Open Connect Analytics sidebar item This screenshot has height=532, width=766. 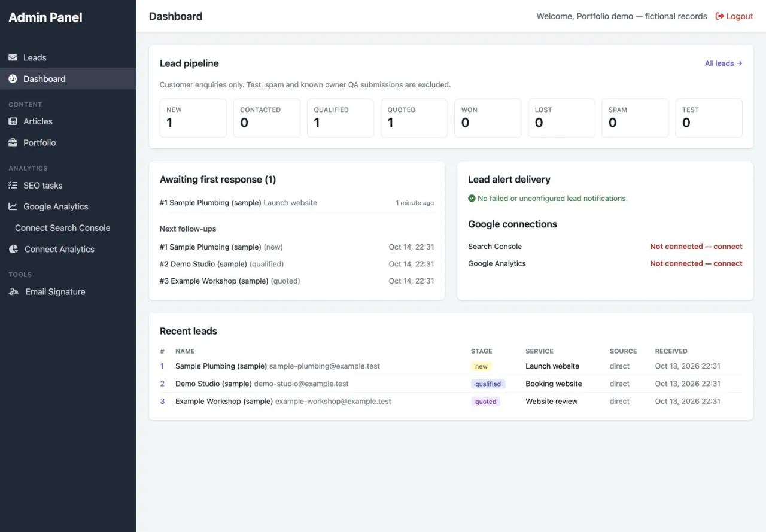[x=68, y=250]
